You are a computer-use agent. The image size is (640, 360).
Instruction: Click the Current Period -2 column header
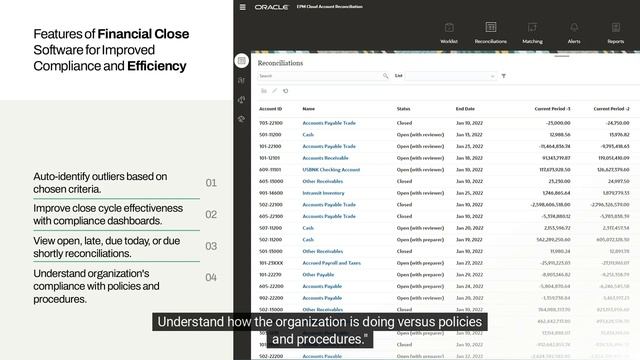611,109
